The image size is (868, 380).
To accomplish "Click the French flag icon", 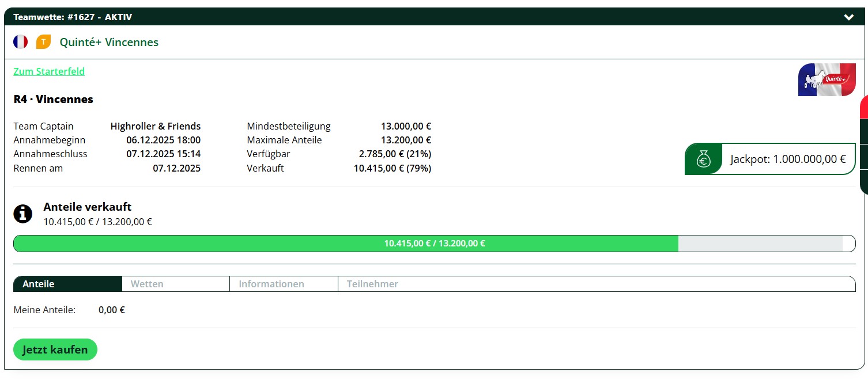I will coord(21,42).
